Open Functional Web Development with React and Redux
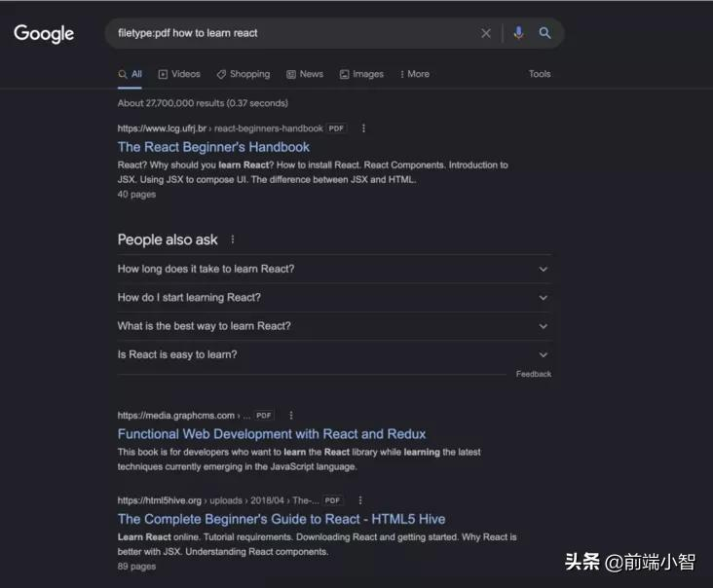 click(x=272, y=434)
